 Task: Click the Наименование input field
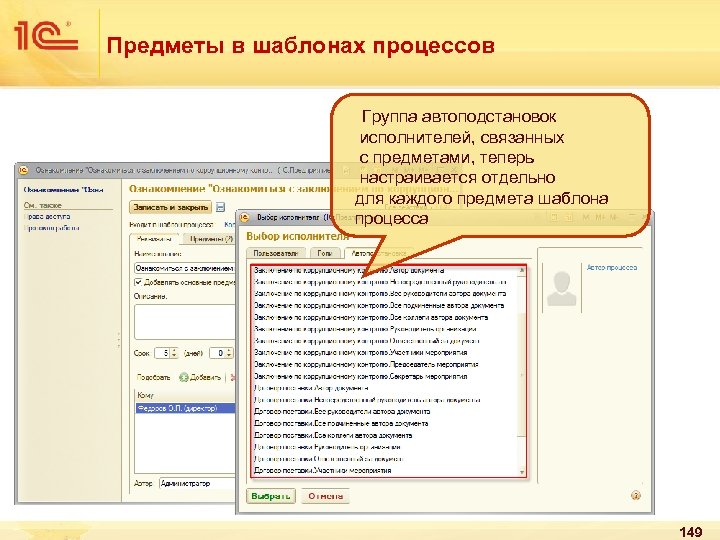tap(185, 268)
